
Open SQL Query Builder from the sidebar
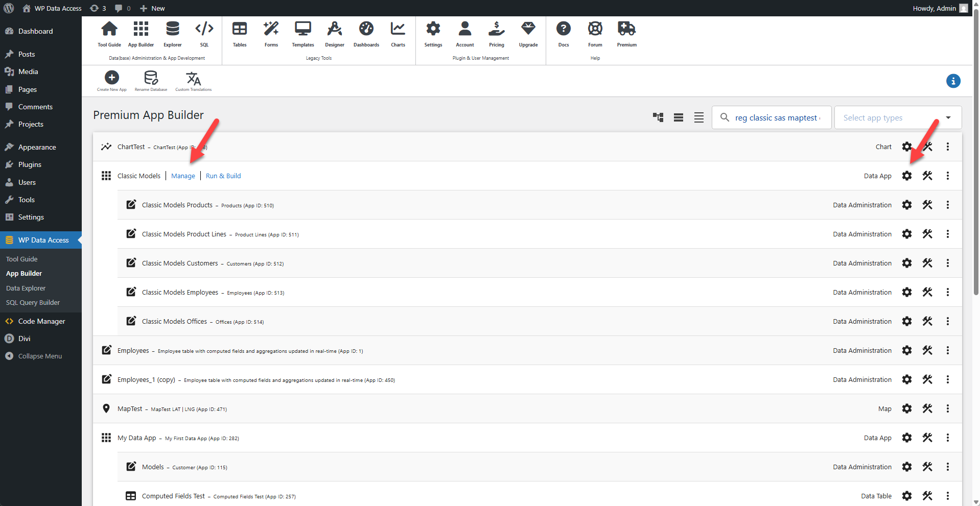[33, 302]
